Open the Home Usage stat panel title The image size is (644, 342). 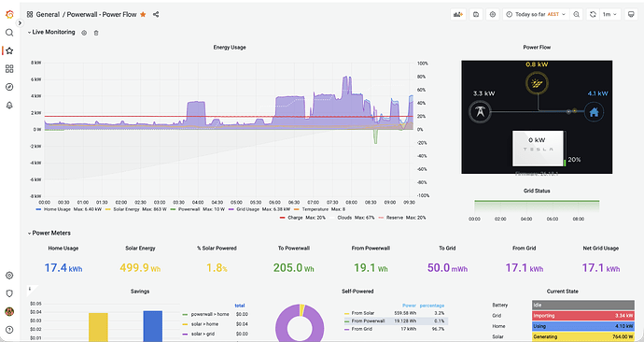coord(63,249)
